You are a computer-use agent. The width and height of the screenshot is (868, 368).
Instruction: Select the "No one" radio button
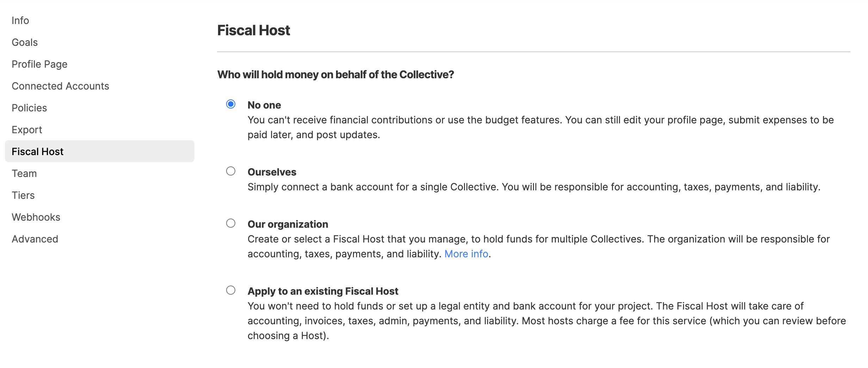tap(231, 104)
